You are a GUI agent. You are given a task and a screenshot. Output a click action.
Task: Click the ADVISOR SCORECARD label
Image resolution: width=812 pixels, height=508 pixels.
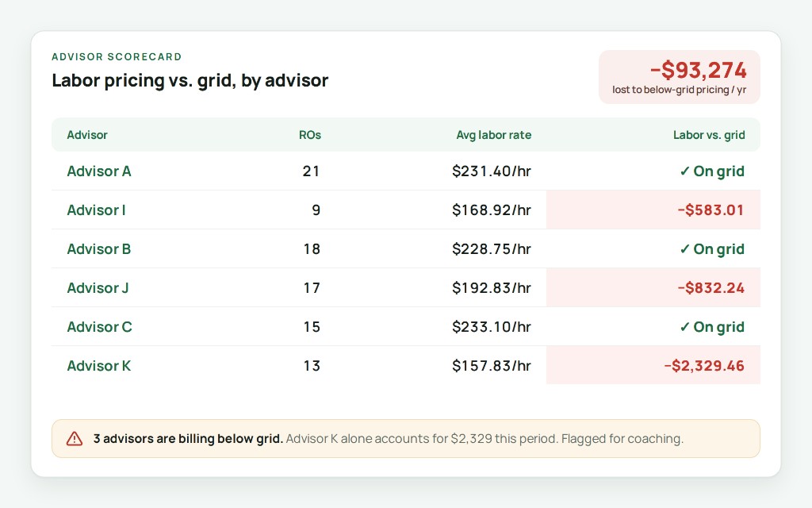pos(117,56)
